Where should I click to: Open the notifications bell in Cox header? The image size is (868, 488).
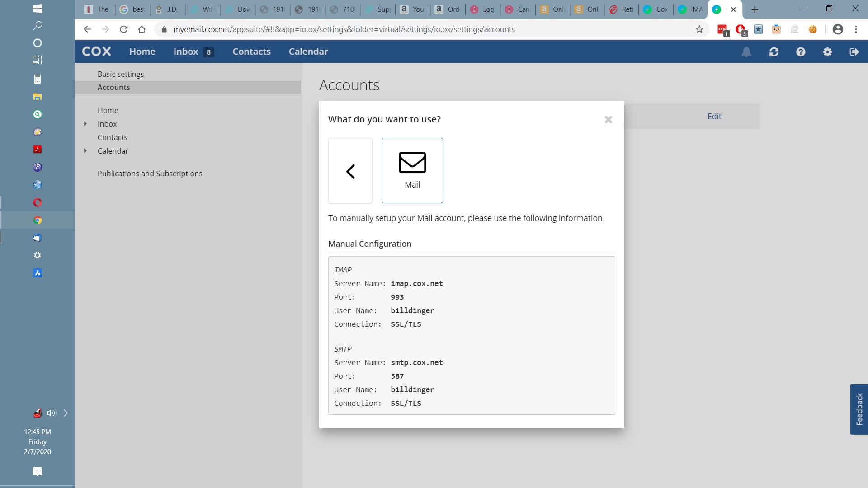coord(746,52)
